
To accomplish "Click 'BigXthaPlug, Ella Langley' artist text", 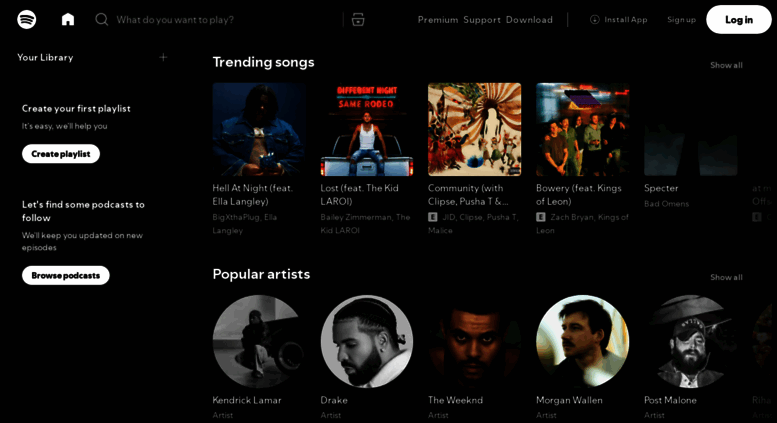I will pos(245,224).
